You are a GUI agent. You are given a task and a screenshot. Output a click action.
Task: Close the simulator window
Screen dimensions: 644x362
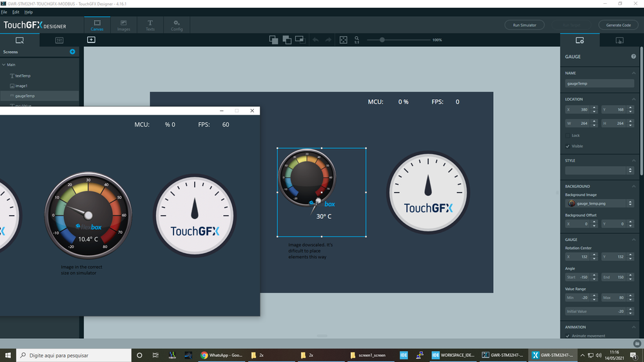[252, 111]
